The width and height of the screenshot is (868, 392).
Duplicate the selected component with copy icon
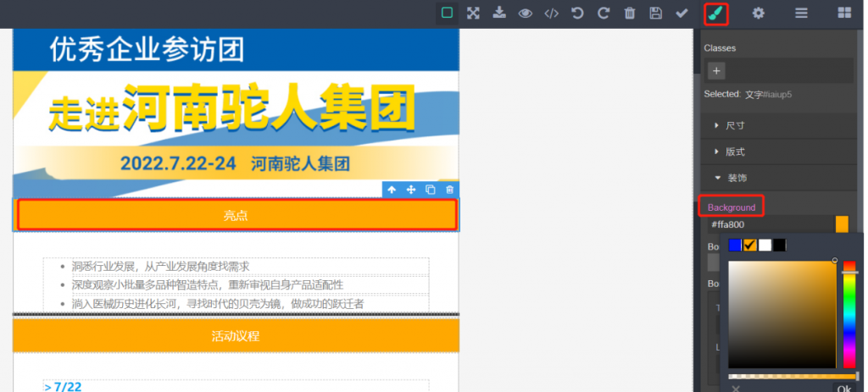pos(430,190)
